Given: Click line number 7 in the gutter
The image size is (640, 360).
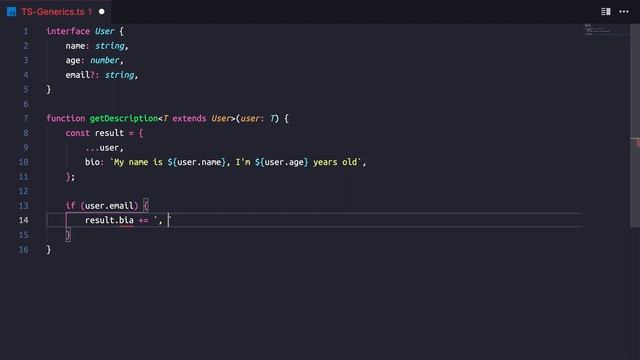Looking at the screenshot, I should click(x=26, y=118).
